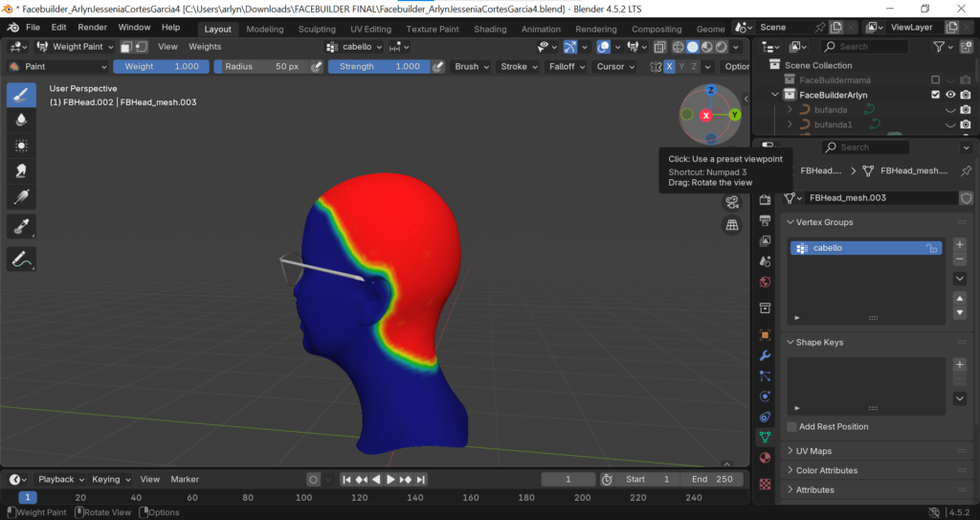Expand the UV Maps panel
Viewport: 980px width, 520px height.
coord(813,451)
